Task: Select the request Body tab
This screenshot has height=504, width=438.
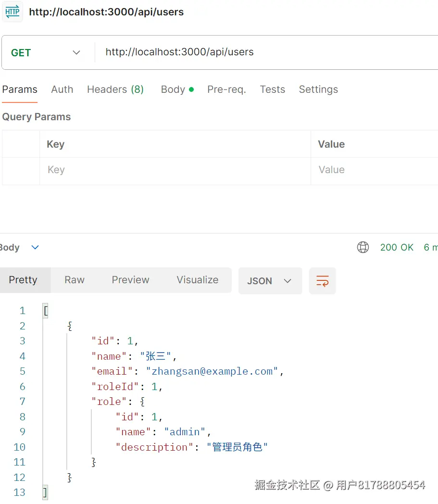Action: click(176, 89)
